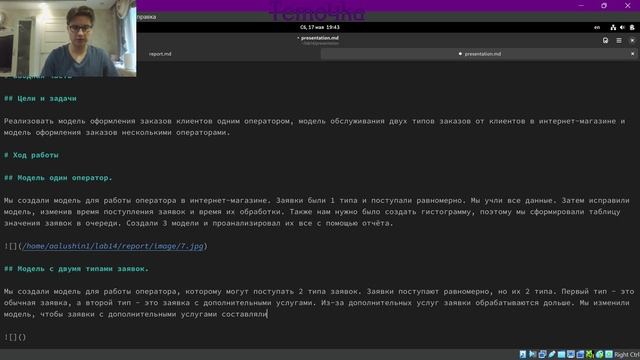
Task: Click the presentation.md title in header bar
Action: [320, 38]
